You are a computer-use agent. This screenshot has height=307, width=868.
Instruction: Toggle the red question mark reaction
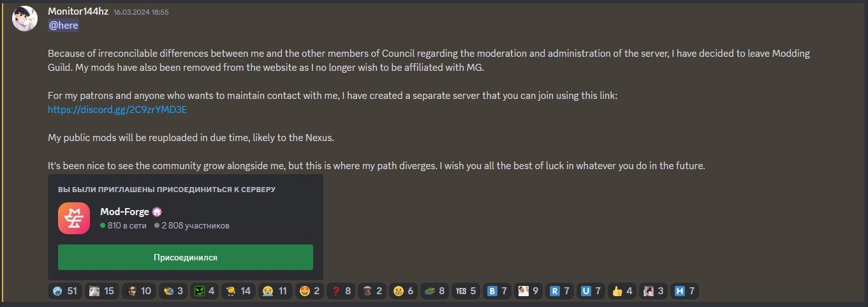pos(341,291)
